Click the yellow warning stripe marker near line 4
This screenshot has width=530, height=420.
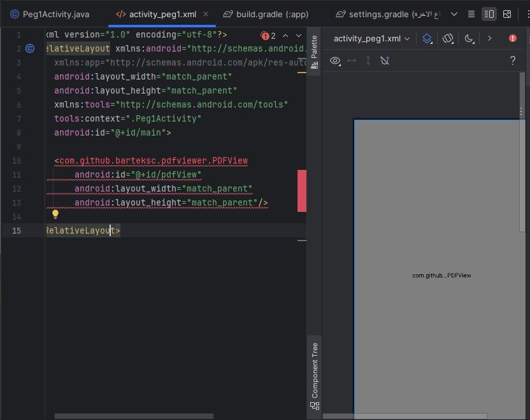[302, 73]
